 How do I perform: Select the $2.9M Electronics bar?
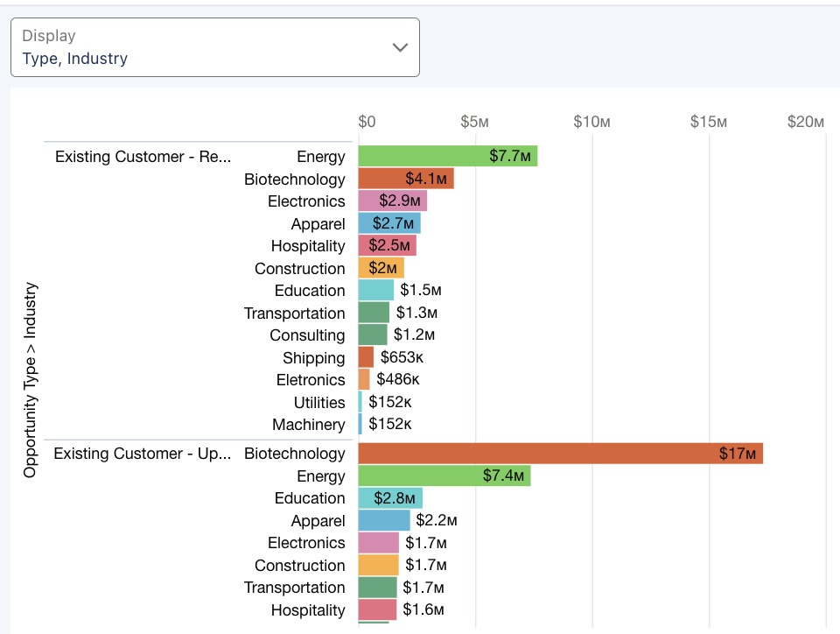click(392, 201)
